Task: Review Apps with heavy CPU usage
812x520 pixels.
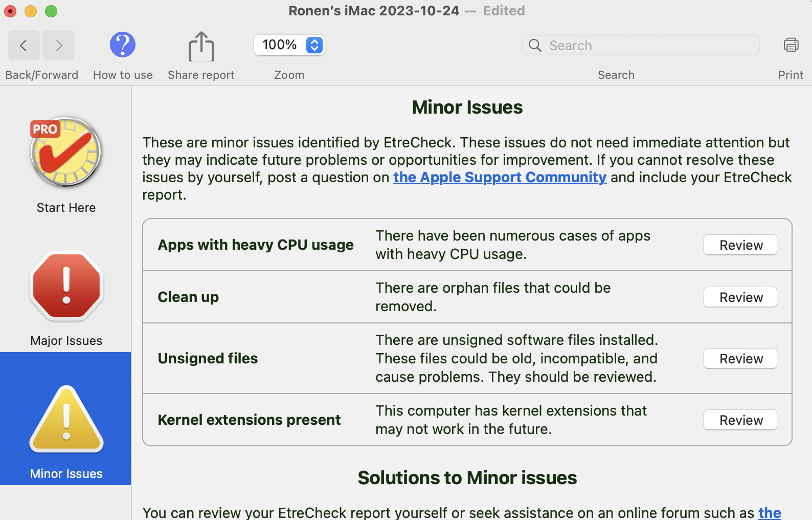Action: point(740,245)
